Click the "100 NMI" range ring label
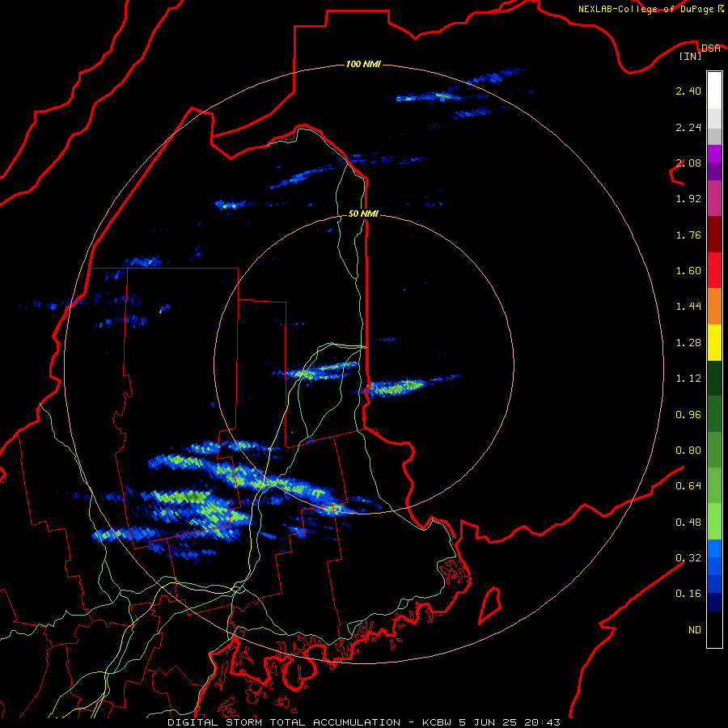728x728 pixels. [x=363, y=64]
